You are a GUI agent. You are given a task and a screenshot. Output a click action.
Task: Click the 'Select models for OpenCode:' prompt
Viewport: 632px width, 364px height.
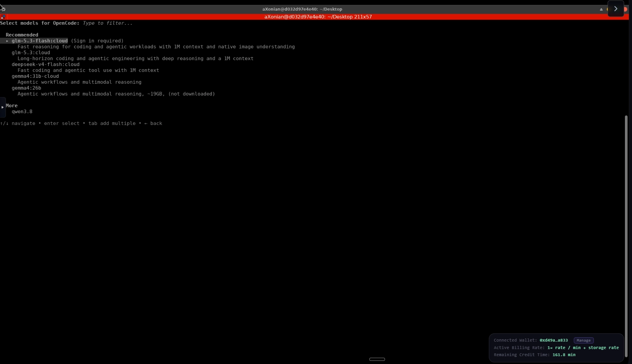(x=40, y=23)
